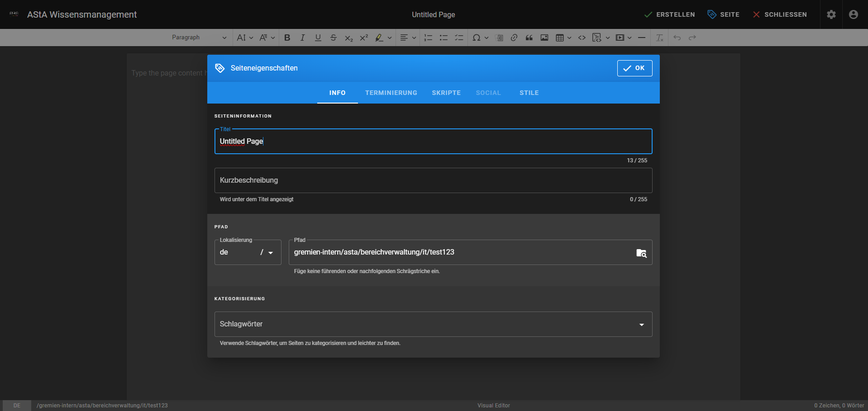The image size is (868, 411).
Task: Toggle bold formatting in editor toolbar
Action: pos(287,38)
